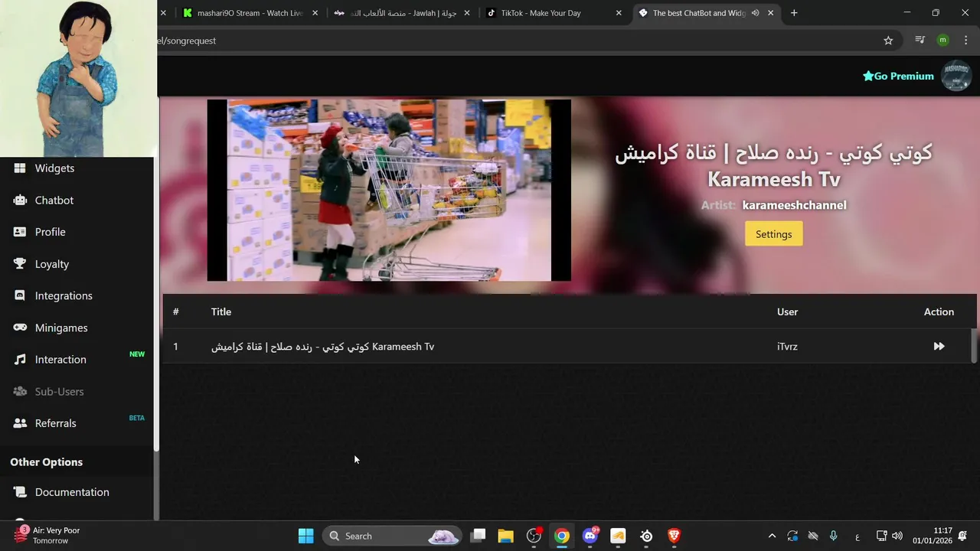
Task: Go to the Profile page
Action: [50, 232]
